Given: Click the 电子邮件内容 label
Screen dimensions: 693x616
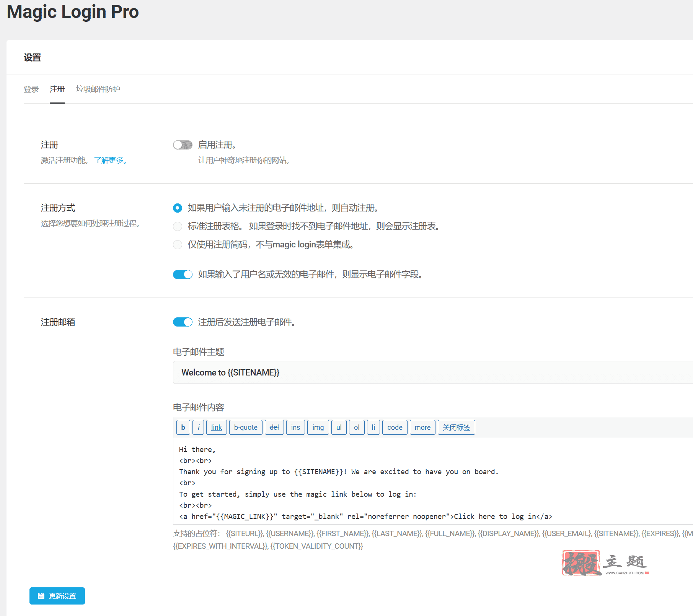Looking at the screenshot, I should tap(199, 407).
